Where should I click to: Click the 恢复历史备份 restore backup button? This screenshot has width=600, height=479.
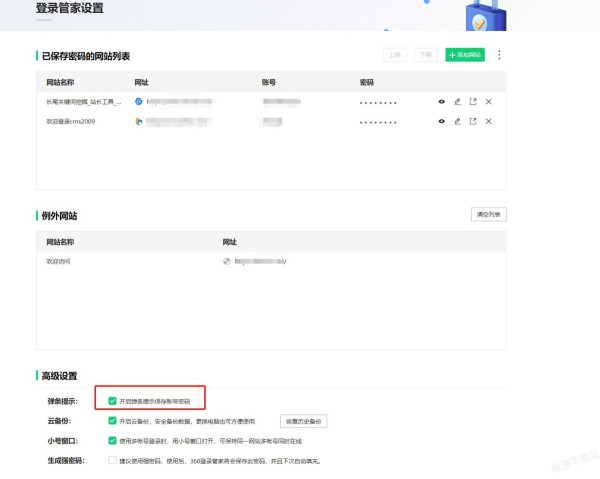point(304,421)
